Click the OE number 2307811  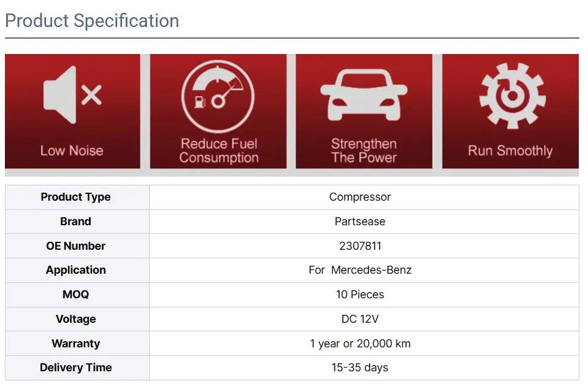[360, 246]
